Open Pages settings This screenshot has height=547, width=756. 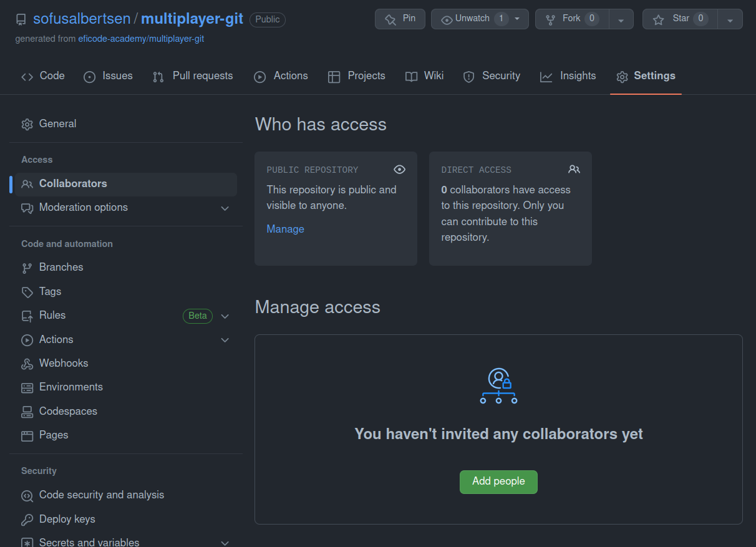pyautogui.click(x=126, y=435)
